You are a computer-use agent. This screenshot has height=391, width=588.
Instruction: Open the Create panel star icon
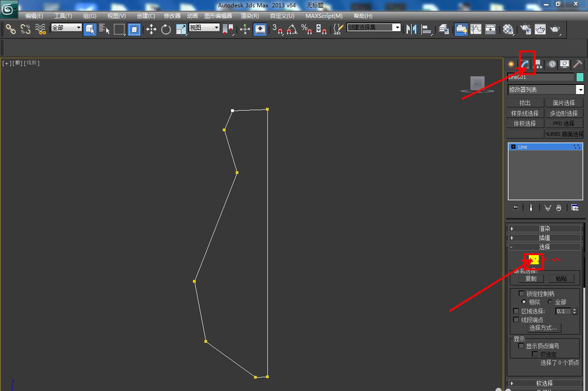tap(511, 64)
